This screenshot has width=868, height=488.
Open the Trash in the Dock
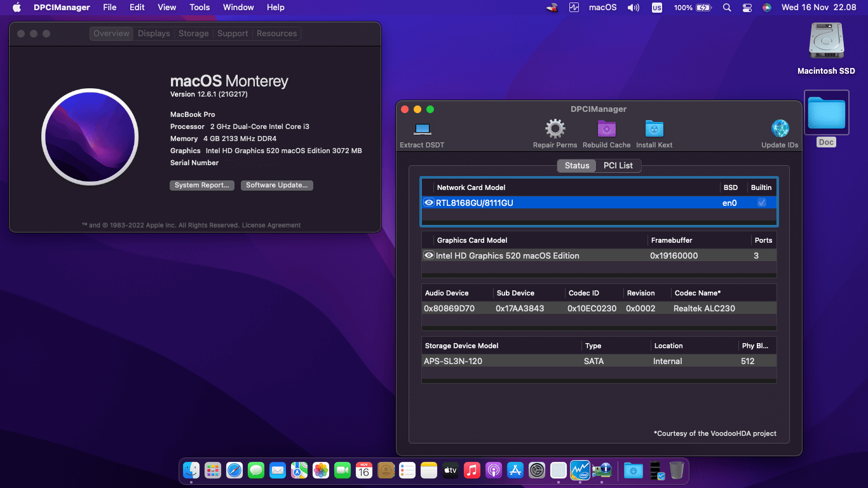[x=676, y=470]
